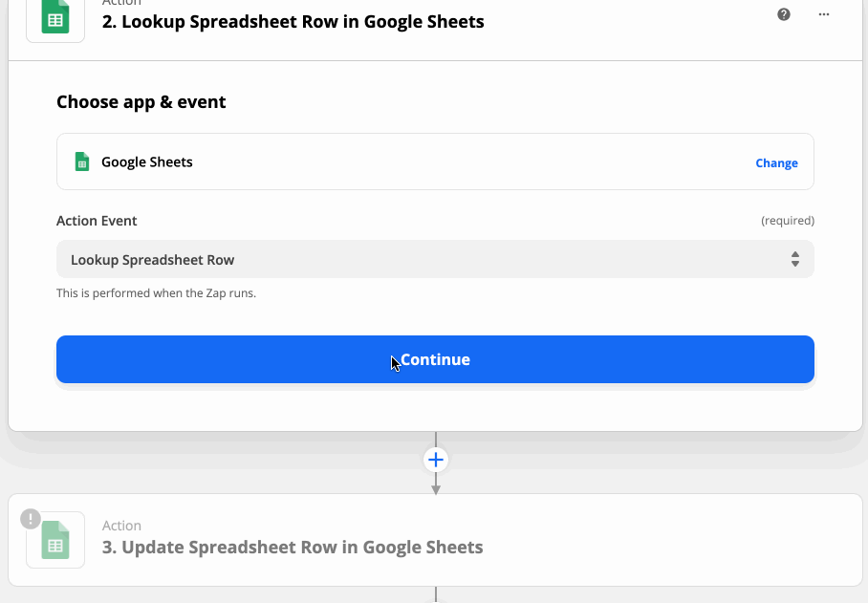The width and height of the screenshot is (868, 603).
Task: Select the Google Sheets app field
Action: [435, 162]
